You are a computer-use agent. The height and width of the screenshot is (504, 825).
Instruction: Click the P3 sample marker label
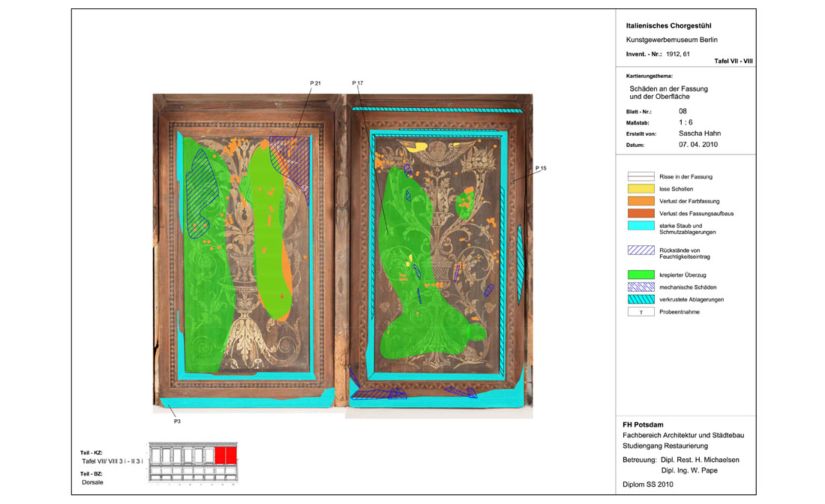point(177,421)
